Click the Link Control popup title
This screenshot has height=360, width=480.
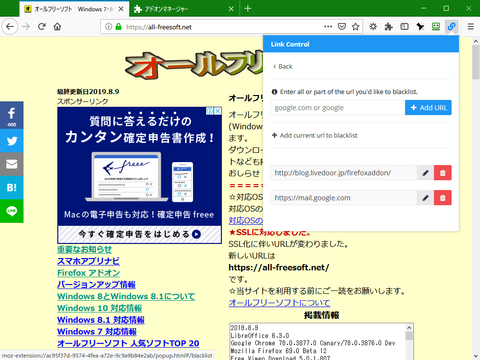(290, 44)
